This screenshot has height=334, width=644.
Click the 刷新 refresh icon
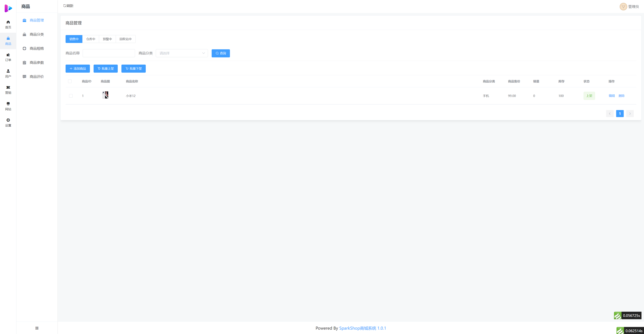point(65,6)
